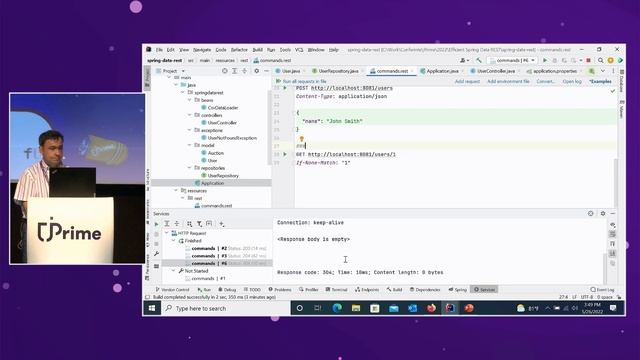
Task: Select commands | #1 not started request
Action: click(205, 278)
